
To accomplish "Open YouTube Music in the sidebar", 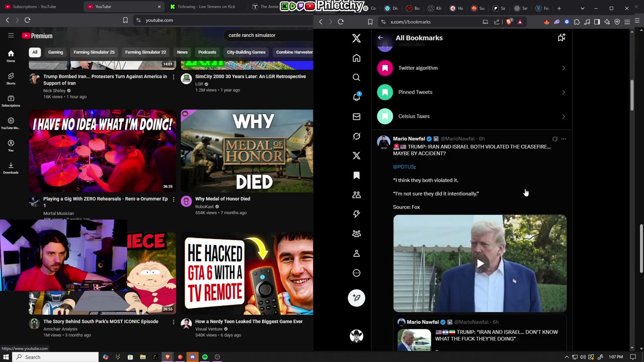I will click(11, 123).
